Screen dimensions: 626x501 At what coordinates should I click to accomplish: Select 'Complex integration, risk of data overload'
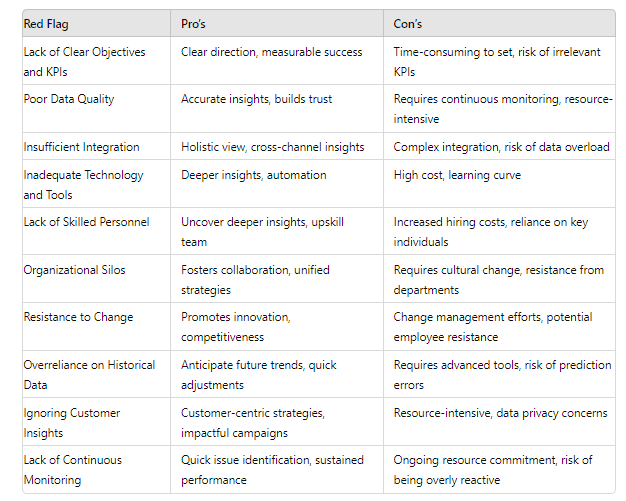[x=501, y=147]
